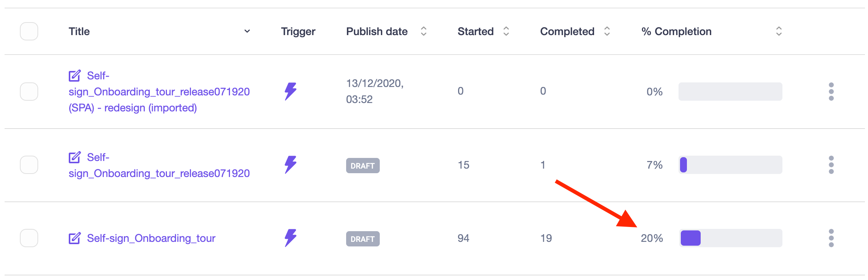Sort using % Completion column arrows

779,31
